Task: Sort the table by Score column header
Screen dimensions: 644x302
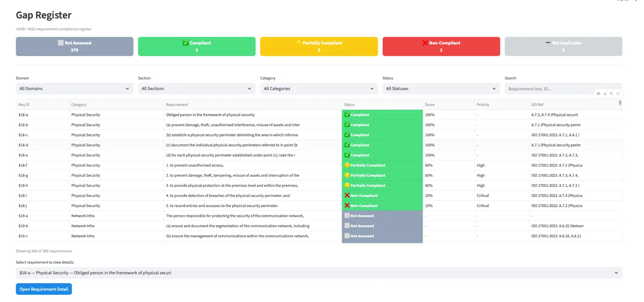Action: 448,105
